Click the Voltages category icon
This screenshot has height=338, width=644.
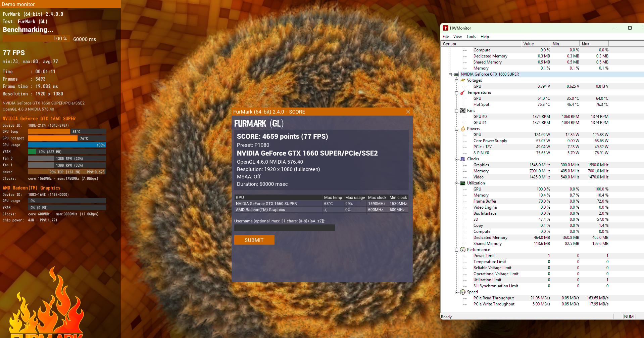(463, 80)
